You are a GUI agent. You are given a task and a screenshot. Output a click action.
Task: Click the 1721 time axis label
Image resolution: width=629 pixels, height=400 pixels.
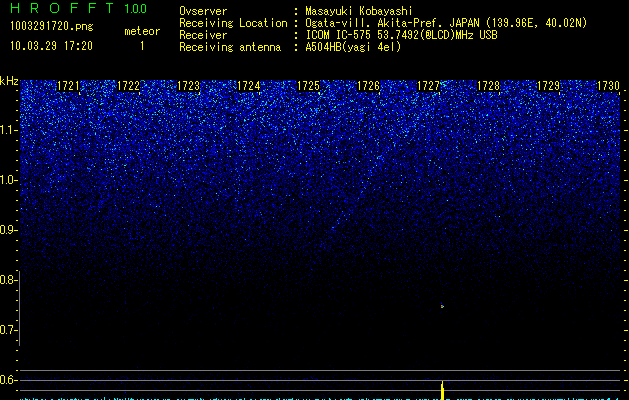coord(68,86)
